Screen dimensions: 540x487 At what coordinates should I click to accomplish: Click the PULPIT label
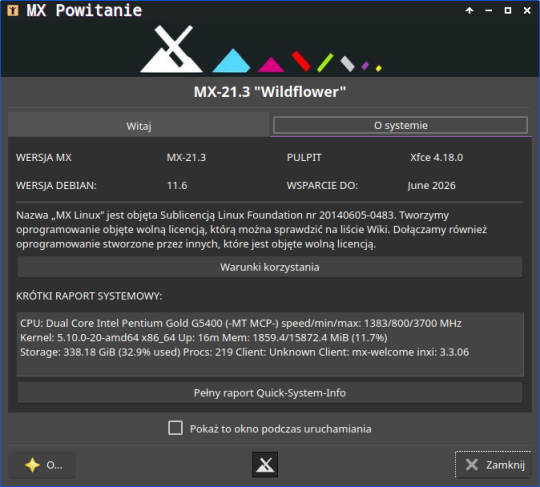pos(304,157)
